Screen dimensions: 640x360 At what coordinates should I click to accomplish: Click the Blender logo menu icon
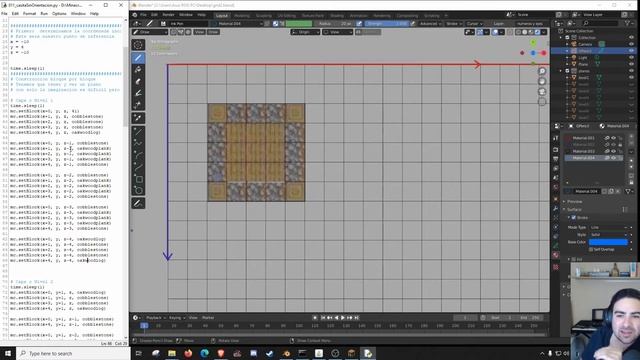point(135,15)
